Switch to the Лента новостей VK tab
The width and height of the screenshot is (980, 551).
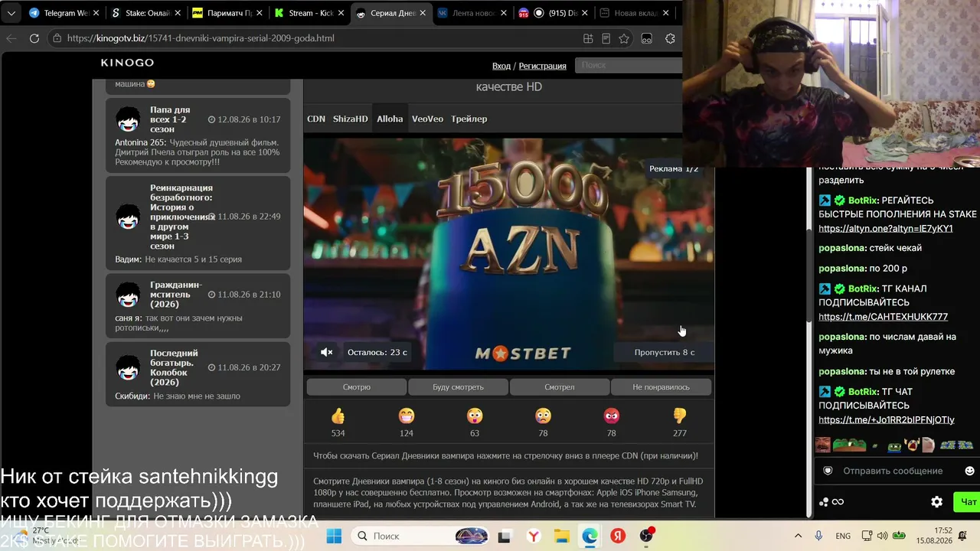click(x=471, y=13)
